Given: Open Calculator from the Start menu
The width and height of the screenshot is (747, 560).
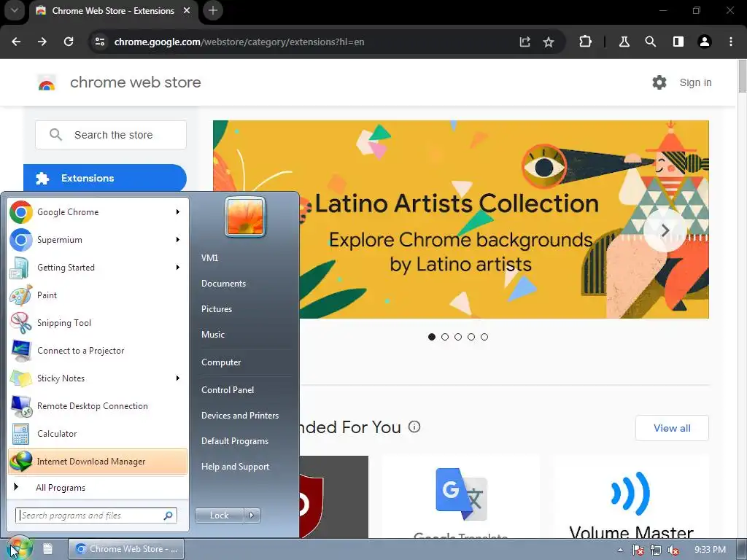Looking at the screenshot, I should pyautogui.click(x=98, y=434).
